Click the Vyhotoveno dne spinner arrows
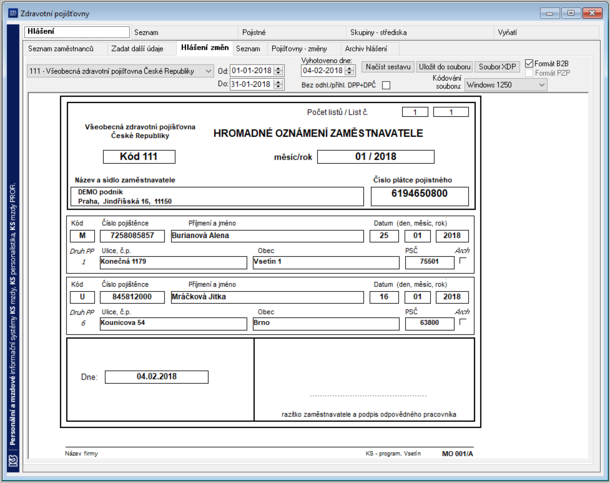This screenshot has width=610, height=483. pos(350,71)
